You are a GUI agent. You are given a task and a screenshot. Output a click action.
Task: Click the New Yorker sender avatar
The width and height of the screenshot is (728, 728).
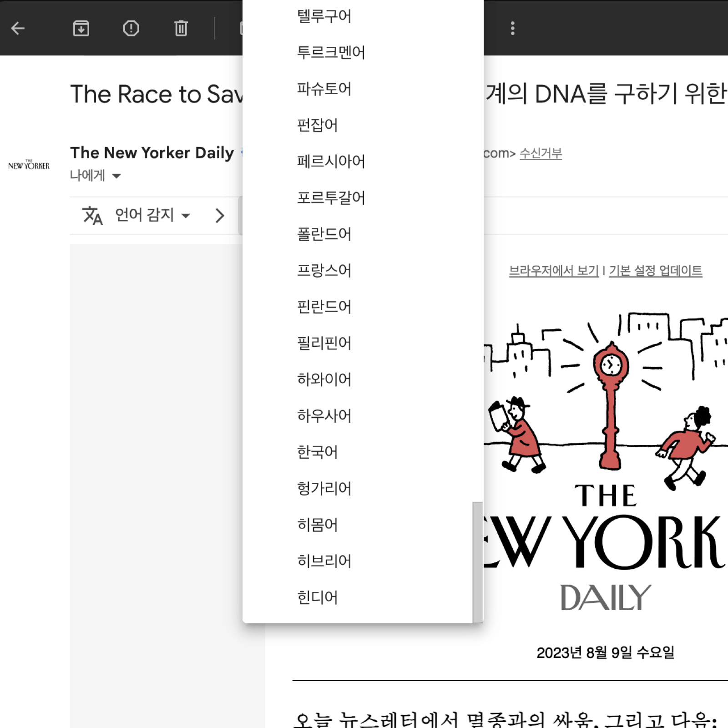pyautogui.click(x=29, y=165)
